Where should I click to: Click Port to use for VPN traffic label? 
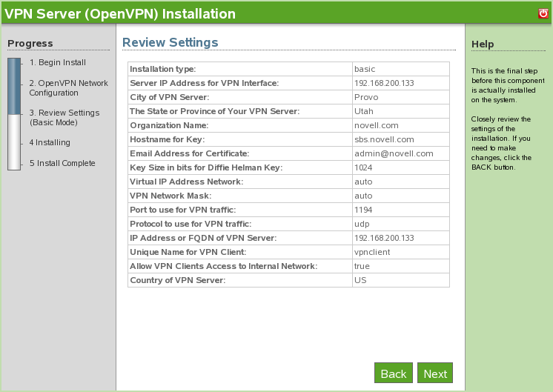pos(182,210)
